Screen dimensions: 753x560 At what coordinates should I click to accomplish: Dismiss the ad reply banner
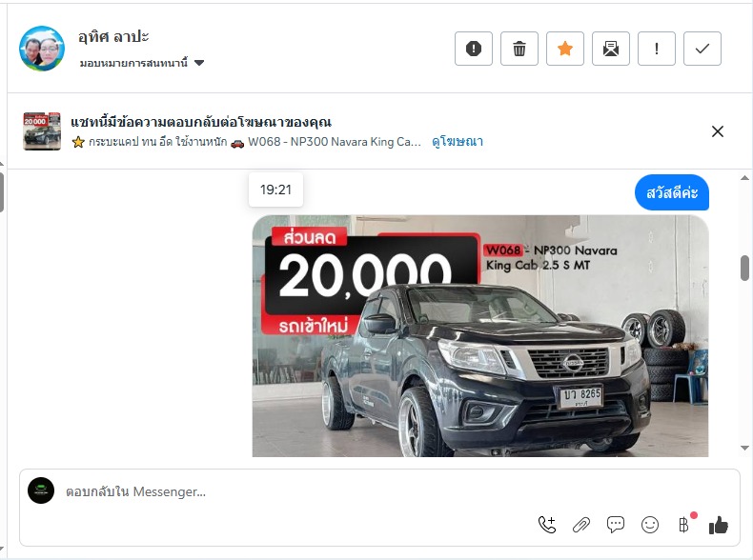pos(718,131)
